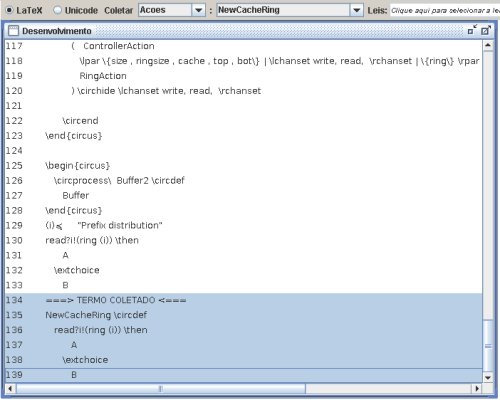Click the \lpar line 118 text
Image resolution: width=500 pixels, height=400 pixels.
click(279, 61)
